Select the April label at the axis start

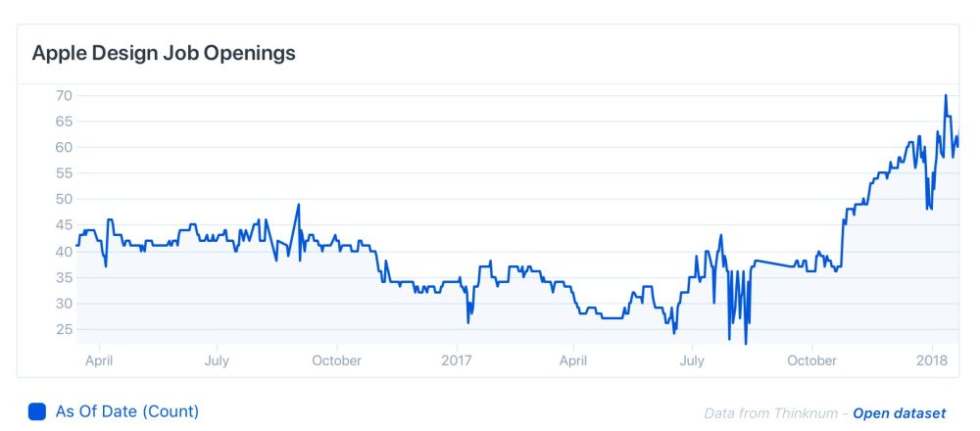coord(99,360)
